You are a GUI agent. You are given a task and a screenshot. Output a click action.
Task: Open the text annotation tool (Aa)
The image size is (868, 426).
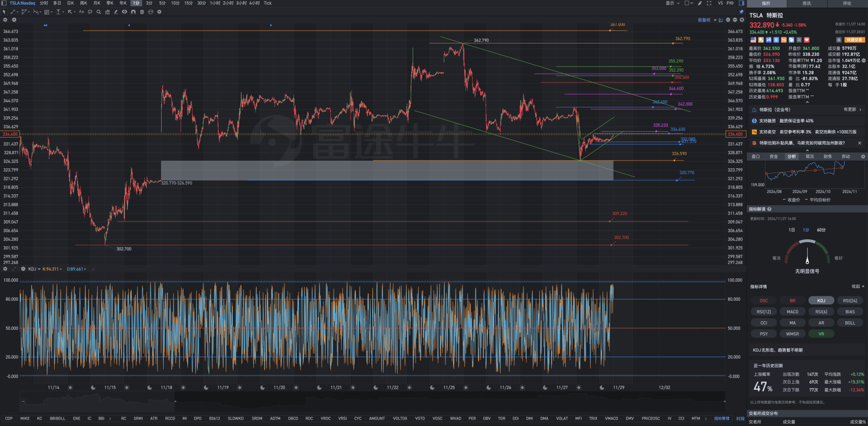coord(81,11)
